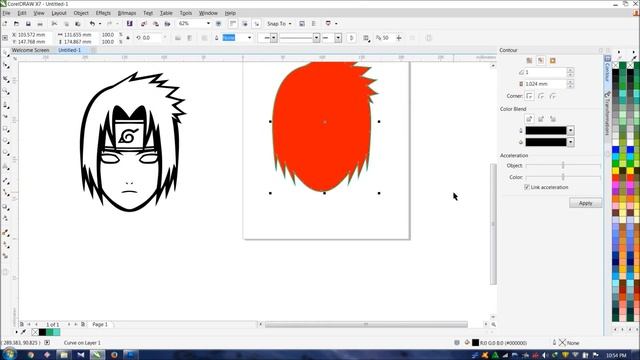Choose clockwise contour color blend icon
The image size is (640, 360).
tap(541, 119)
